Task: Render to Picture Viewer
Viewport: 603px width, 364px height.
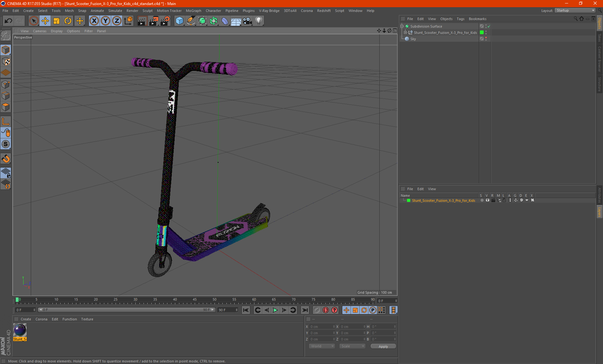Action: [154, 21]
